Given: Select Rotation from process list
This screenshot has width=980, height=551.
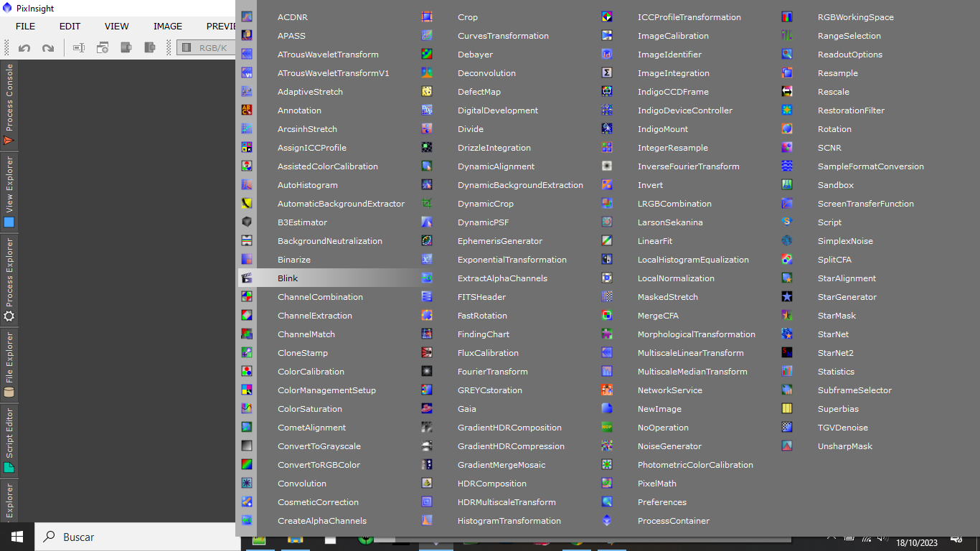Looking at the screenshot, I should pyautogui.click(x=834, y=128).
